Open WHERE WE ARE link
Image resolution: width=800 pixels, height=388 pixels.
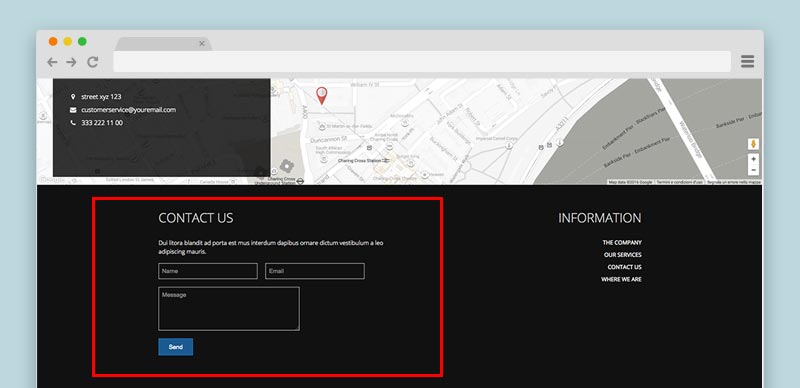coord(621,279)
